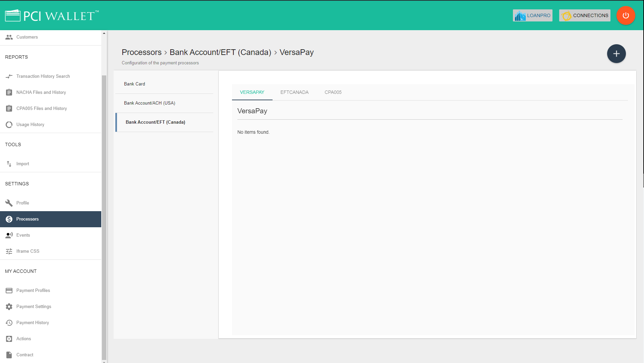Click the sidebar scrollbar thumb
The image size is (644, 363).
coord(104,218)
